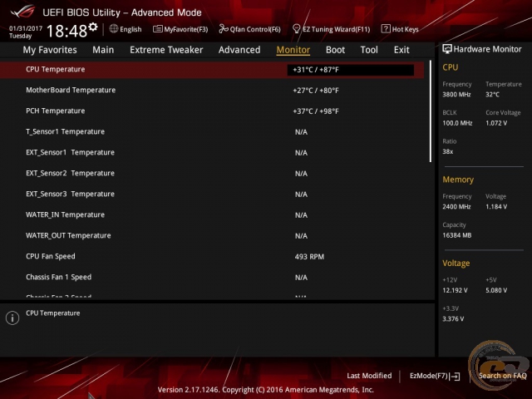Click Last Modified at bottom
This screenshot has height=399, width=532.
tap(369, 376)
